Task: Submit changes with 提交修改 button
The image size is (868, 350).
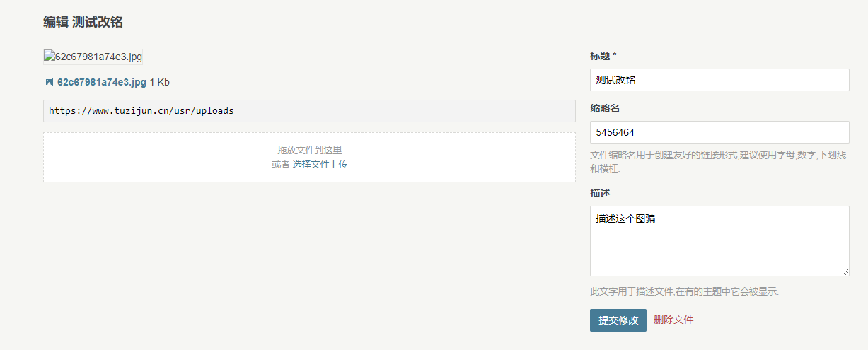Action: click(618, 320)
